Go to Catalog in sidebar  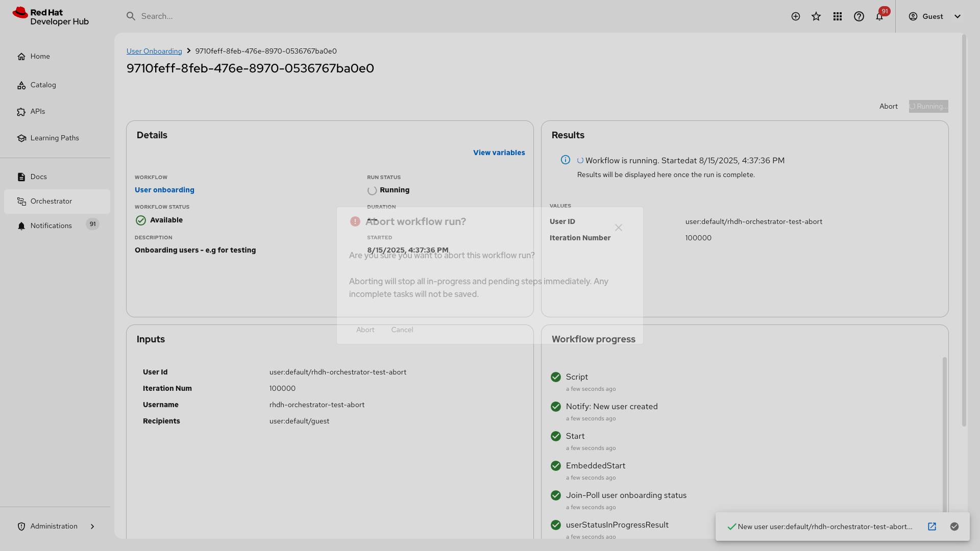click(x=43, y=85)
